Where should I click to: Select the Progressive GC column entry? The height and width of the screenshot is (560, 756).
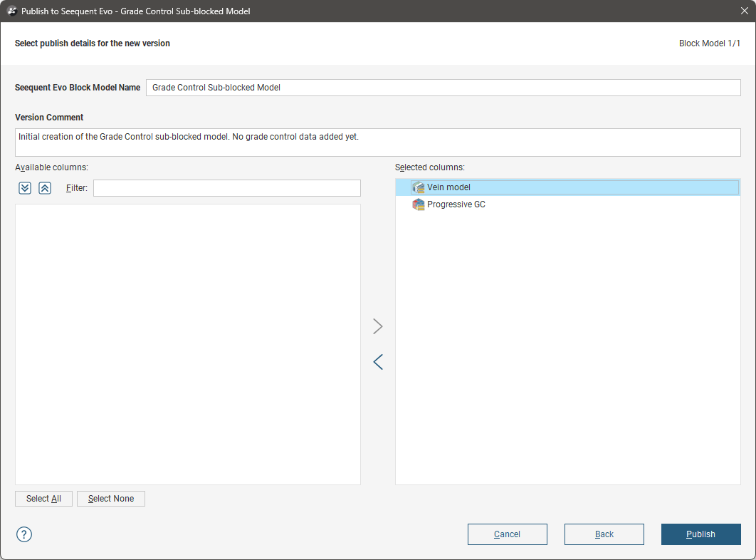click(x=456, y=204)
